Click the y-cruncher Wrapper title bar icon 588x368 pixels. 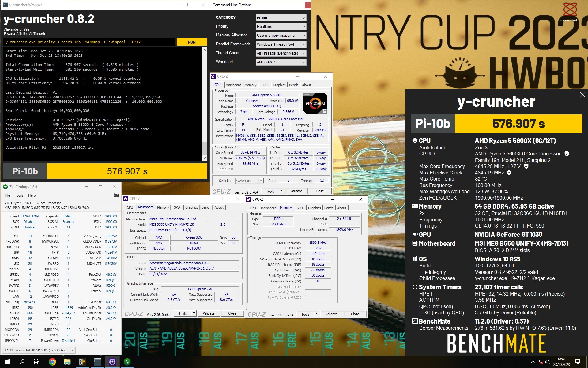pyautogui.click(x=5, y=5)
